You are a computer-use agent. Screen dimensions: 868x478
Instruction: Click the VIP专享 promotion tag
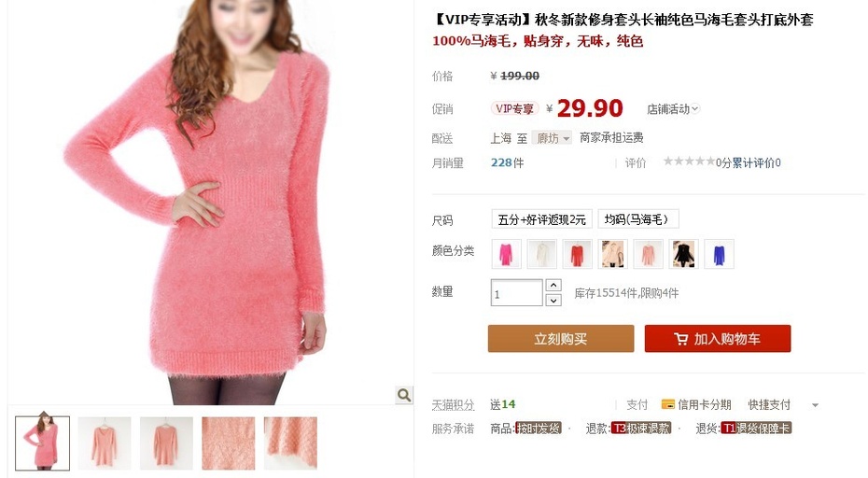point(515,108)
